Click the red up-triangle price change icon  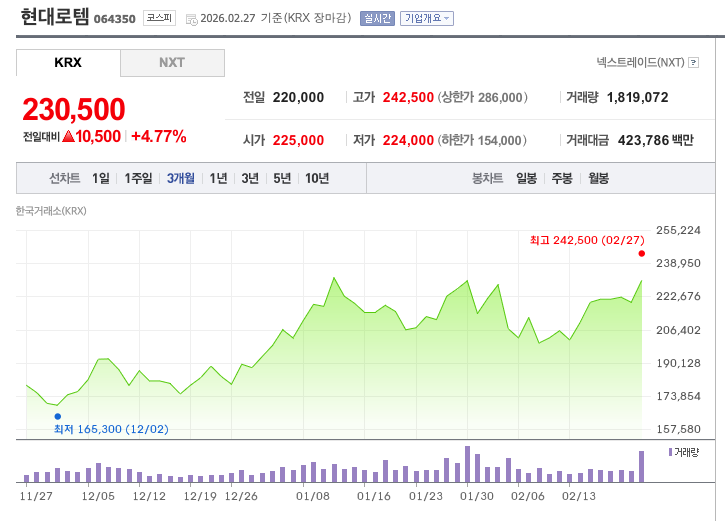68,136
